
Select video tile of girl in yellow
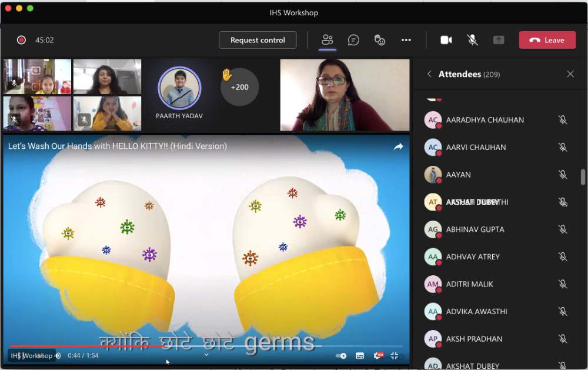[x=107, y=114]
